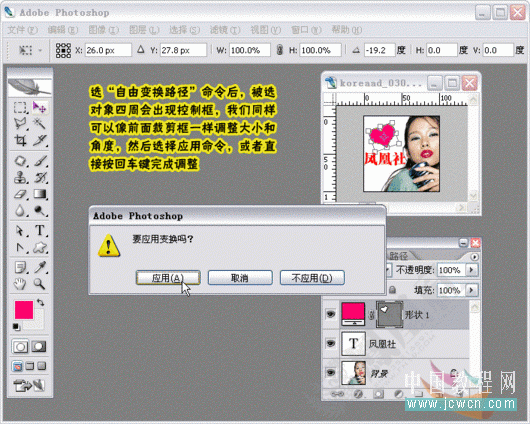Select the Rectangular Marquee tool

click(20, 108)
